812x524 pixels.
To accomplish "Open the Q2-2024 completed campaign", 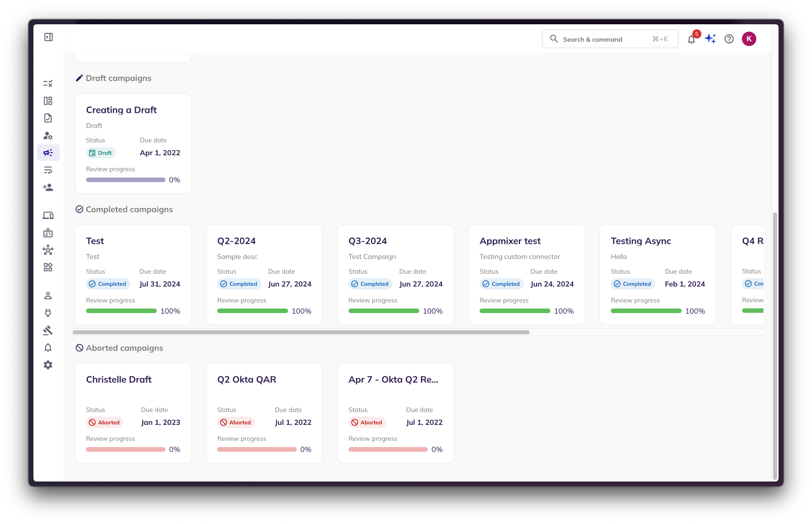I will click(264, 274).
